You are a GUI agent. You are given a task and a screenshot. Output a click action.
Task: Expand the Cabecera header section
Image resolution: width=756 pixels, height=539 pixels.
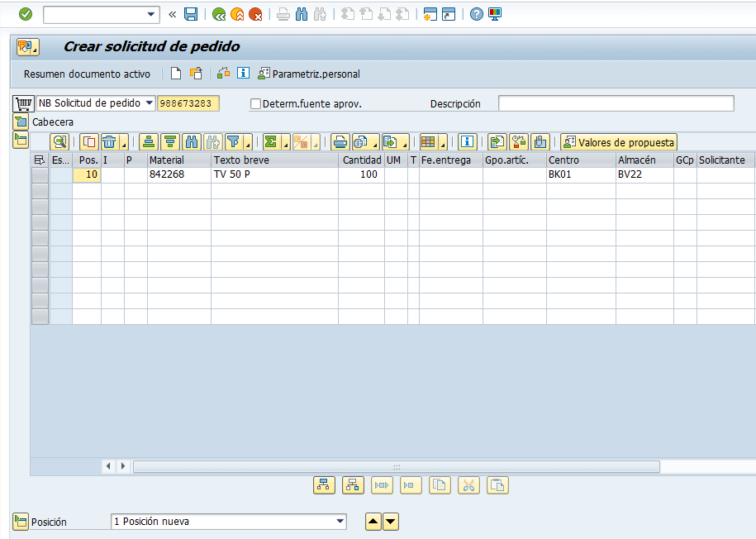point(21,122)
